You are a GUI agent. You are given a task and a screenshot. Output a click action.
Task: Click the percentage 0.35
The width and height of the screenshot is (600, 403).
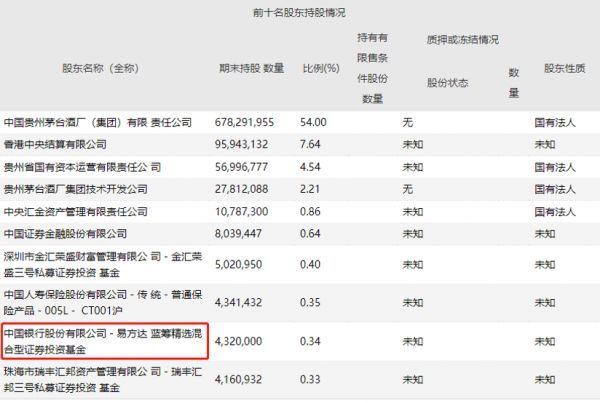pos(310,303)
